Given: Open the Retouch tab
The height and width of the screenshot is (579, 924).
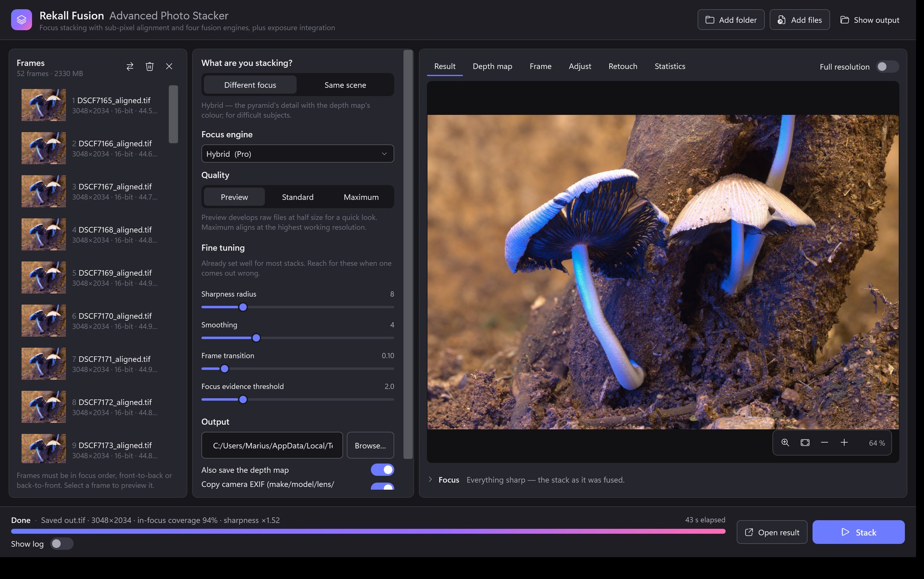Looking at the screenshot, I should [623, 67].
